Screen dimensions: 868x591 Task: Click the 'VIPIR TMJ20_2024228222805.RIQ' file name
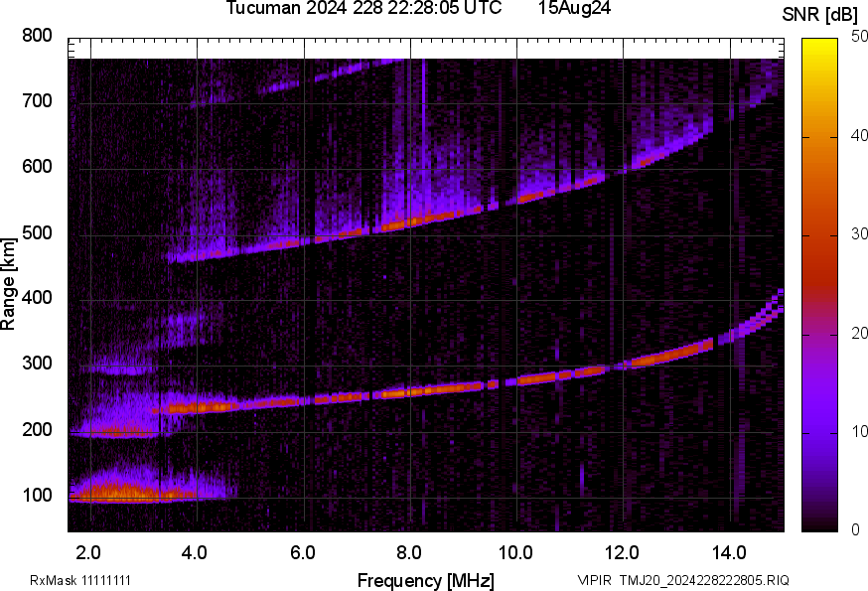[683, 581]
